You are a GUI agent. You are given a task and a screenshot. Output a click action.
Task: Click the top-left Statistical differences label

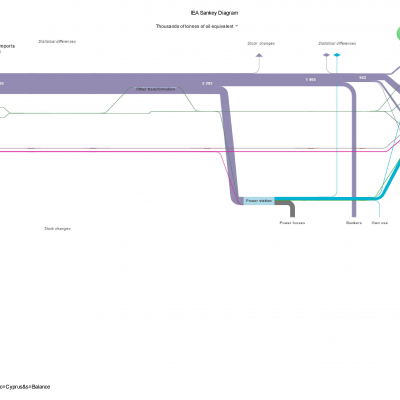point(57,42)
